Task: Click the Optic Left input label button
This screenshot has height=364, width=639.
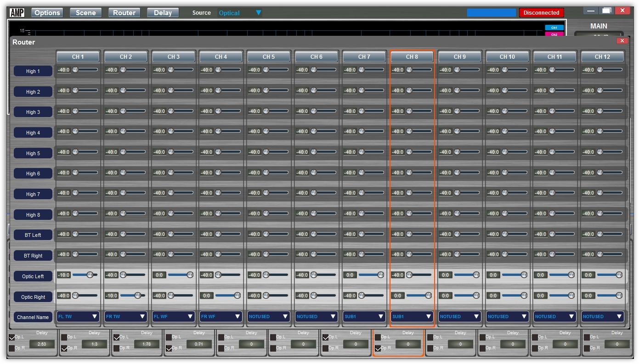Action: point(33,276)
